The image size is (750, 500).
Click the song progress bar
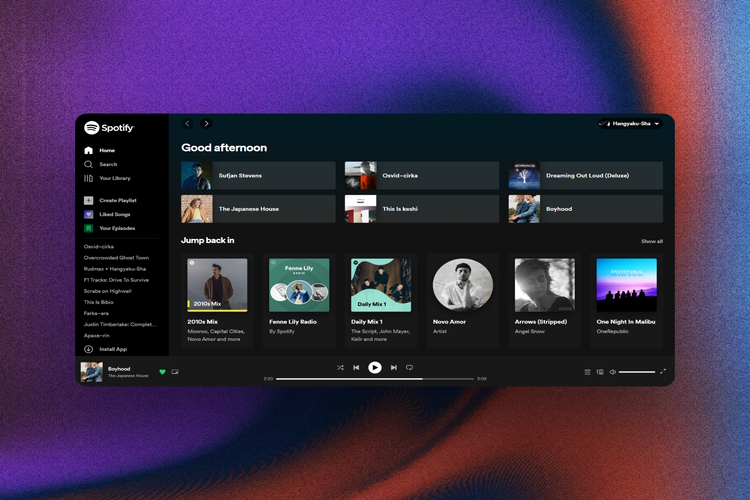click(x=375, y=379)
